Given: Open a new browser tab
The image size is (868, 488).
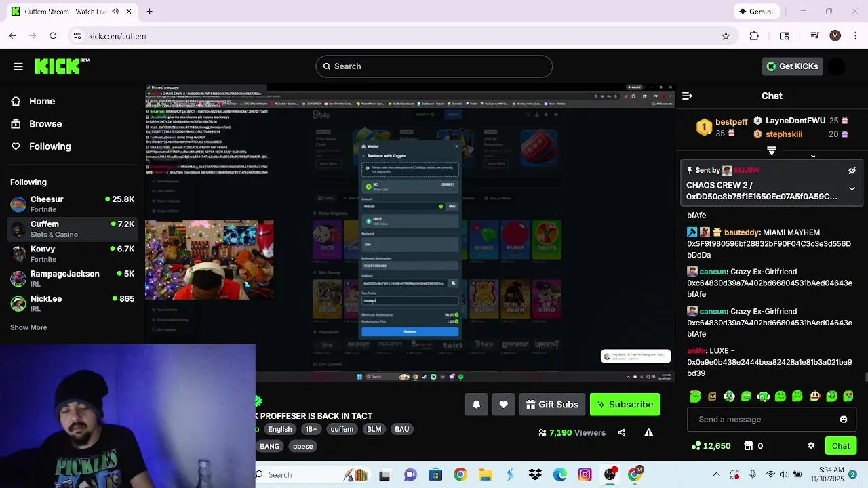Looking at the screenshot, I should (149, 12).
